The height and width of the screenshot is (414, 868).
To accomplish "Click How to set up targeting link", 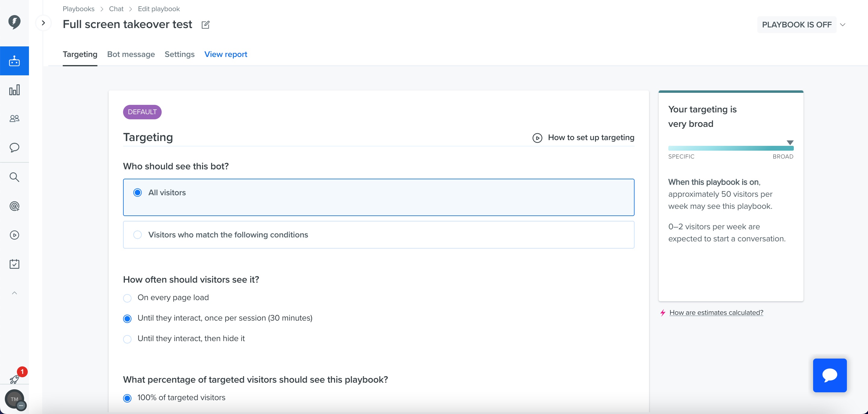I will click(x=591, y=137).
